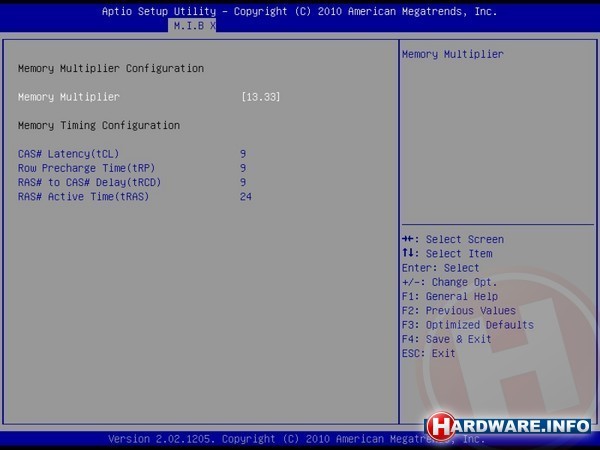Image resolution: width=600 pixels, height=450 pixels.
Task: Click the Hardware.info logo watermark
Action: [x=508, y=425]
